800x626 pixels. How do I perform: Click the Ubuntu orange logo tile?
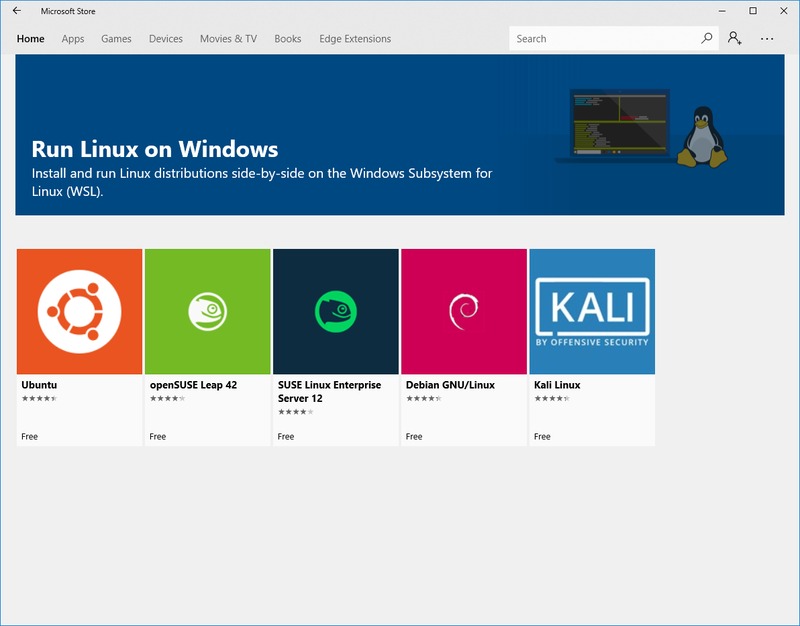[80, 311]
